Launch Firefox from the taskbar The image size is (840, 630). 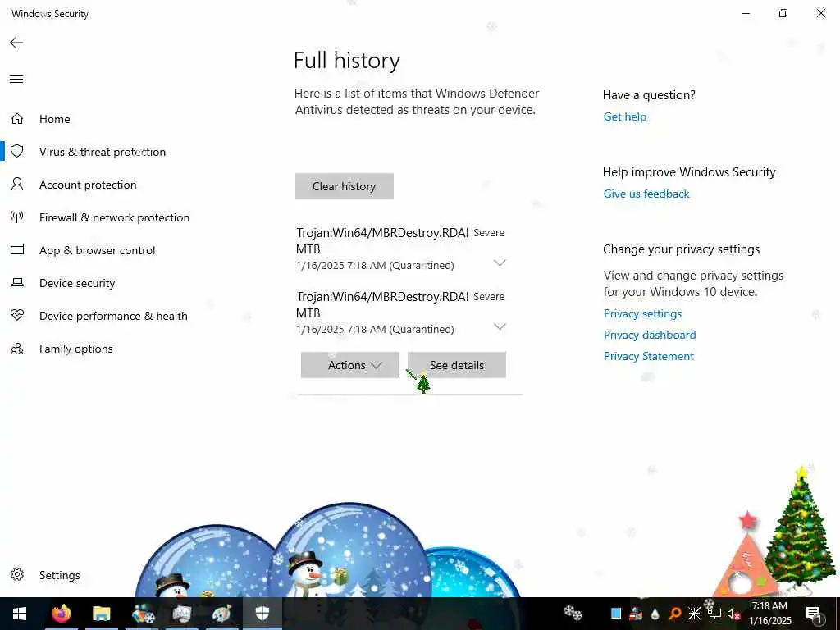point(61,614)
